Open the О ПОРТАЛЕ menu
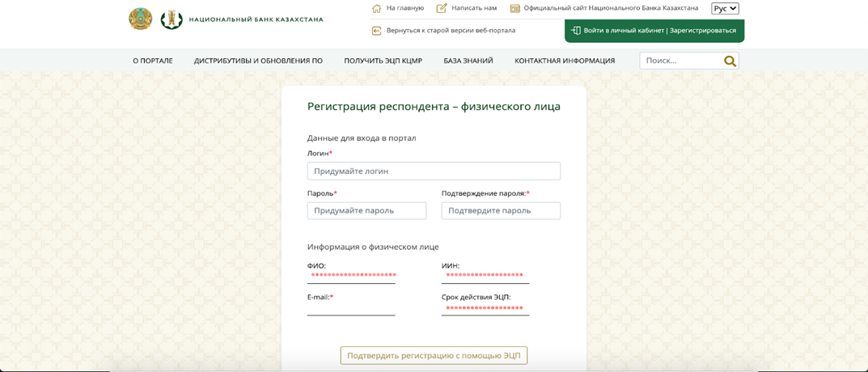The image size is (868, 372). (153, 61)
